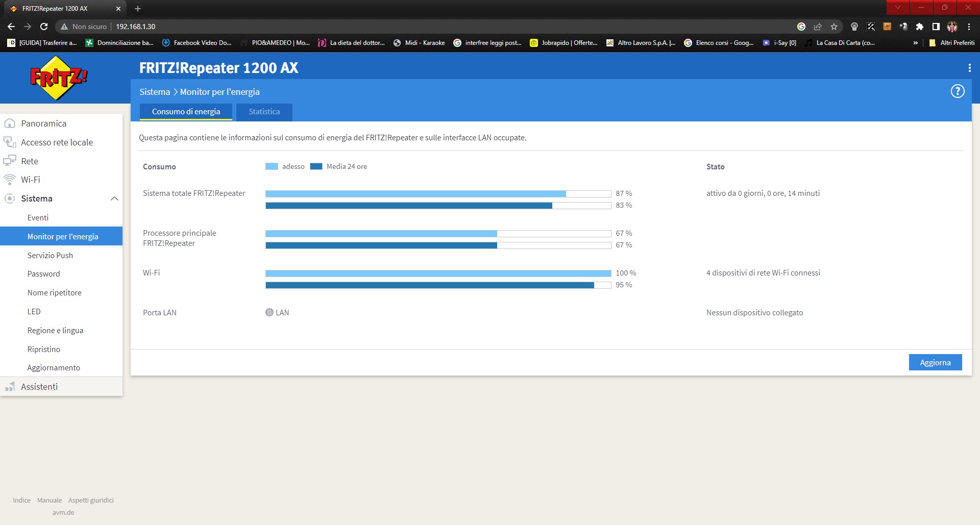Click the Assistenti wizard icon
This screenshot has height=525, width=980.
pos(10,387)
